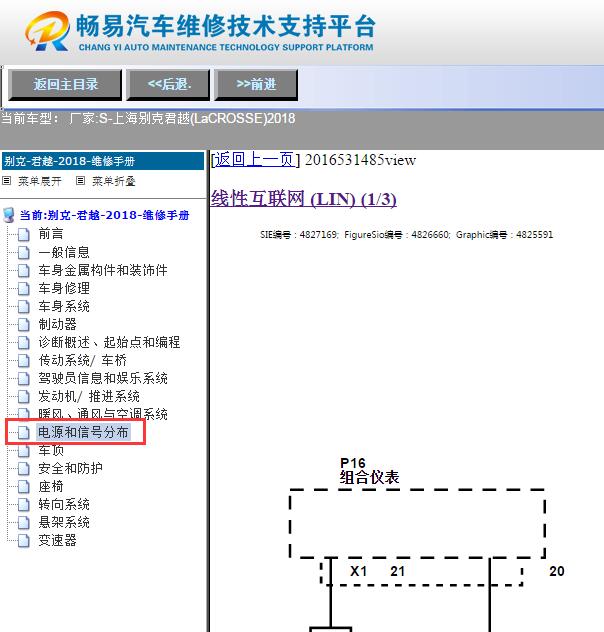Click the 菜单折叠 square icon

click(x=80, y=181)
